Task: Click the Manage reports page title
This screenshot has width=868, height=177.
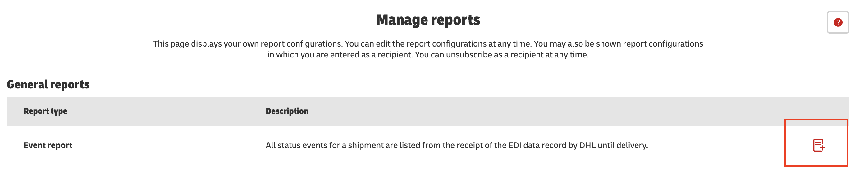Action: pyautogui.click(x=428, y=20)
